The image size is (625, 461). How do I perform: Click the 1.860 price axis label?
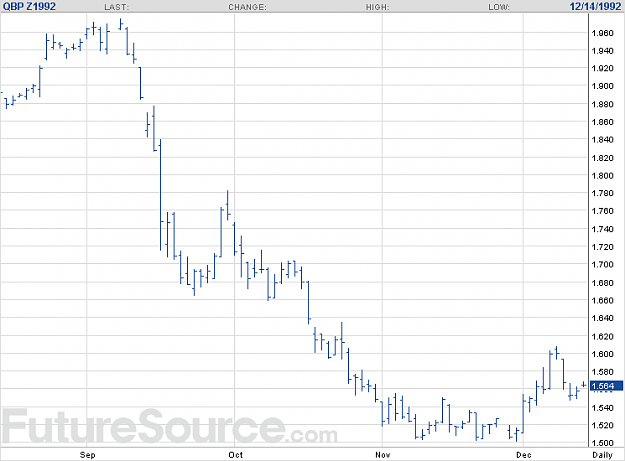tap(603, 122)
